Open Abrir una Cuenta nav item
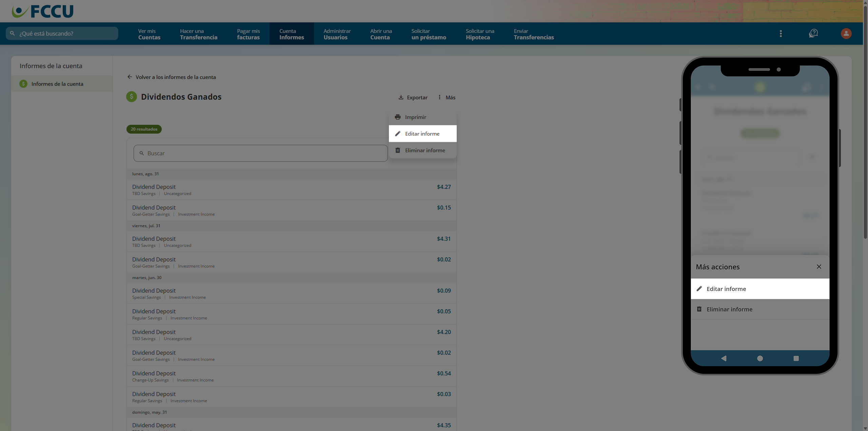The width and height of the screenshot is (868, 431). (x=381, y=34)
